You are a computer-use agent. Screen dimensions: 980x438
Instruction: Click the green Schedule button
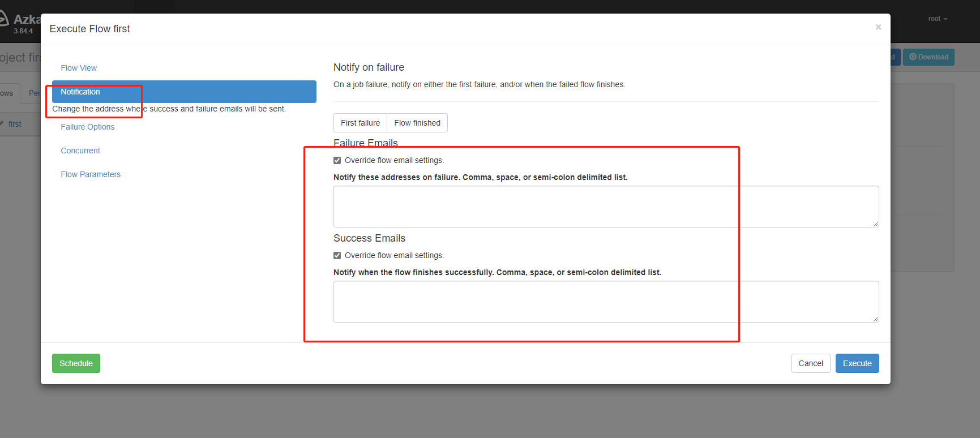click(76, 363)
